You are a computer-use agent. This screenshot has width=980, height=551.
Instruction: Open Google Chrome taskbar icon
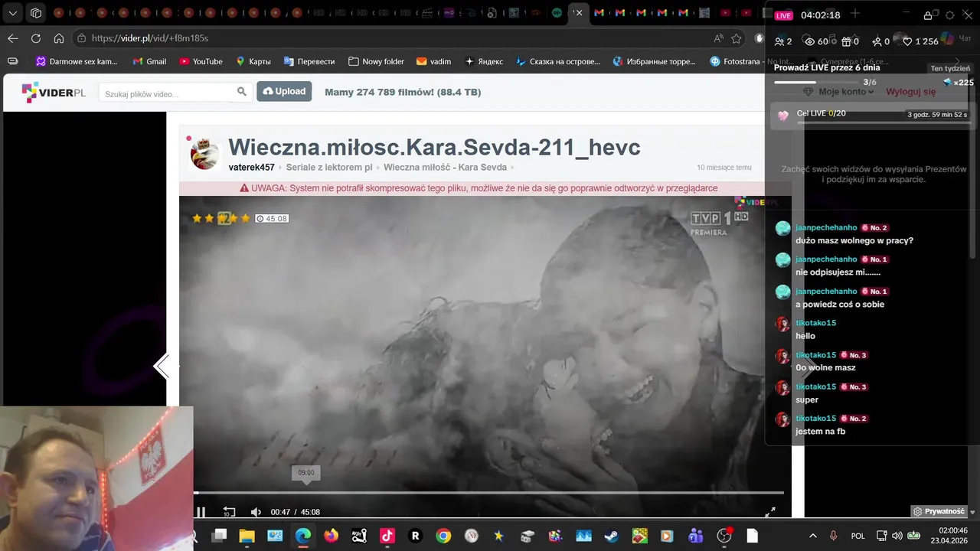click(x=443, y=536)
